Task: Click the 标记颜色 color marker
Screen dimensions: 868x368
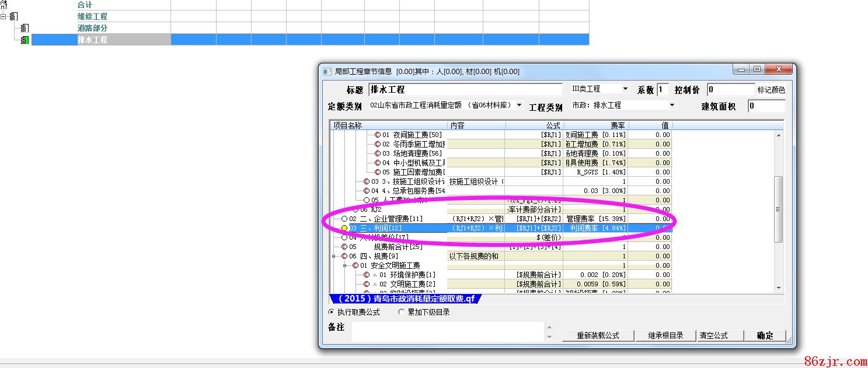Action: click(x=771, y=90)
